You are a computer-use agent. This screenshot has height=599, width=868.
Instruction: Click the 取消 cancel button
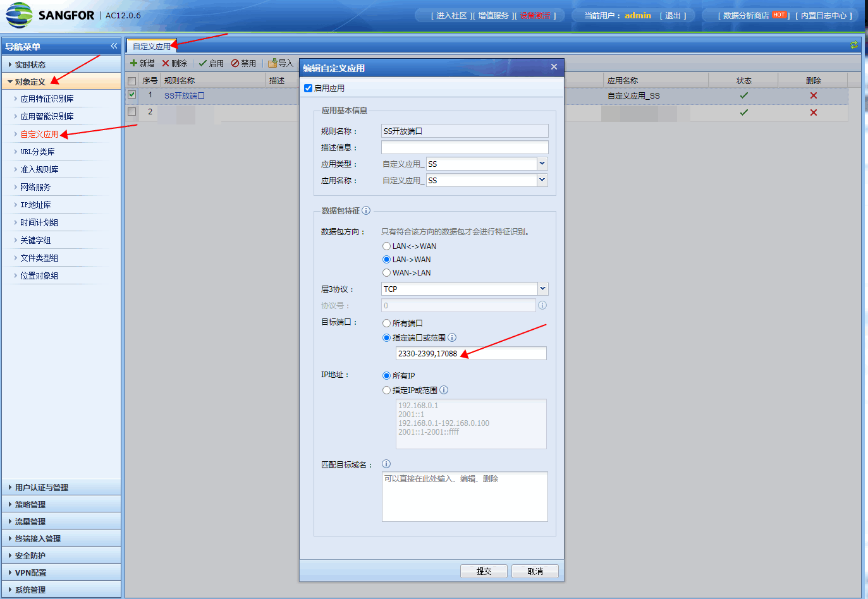[535, 571]
